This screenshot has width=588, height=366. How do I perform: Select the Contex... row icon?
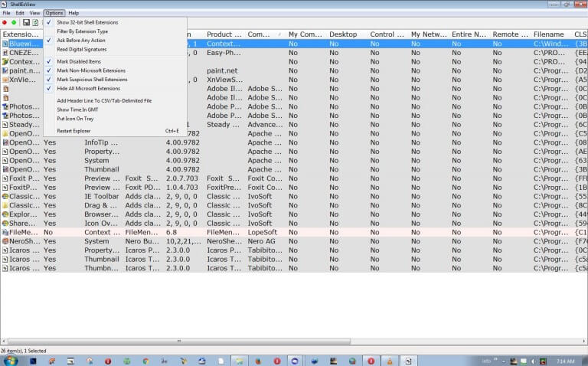(5, 62)
